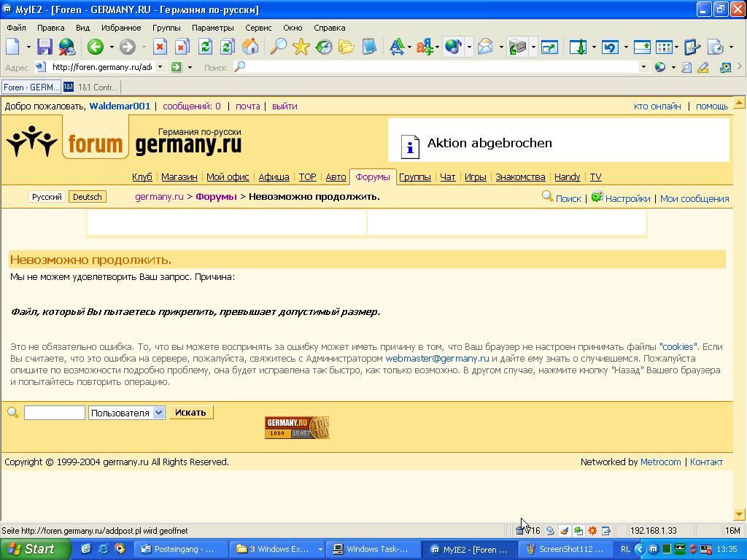Click the History clock toolbar icon

point(323,47)
